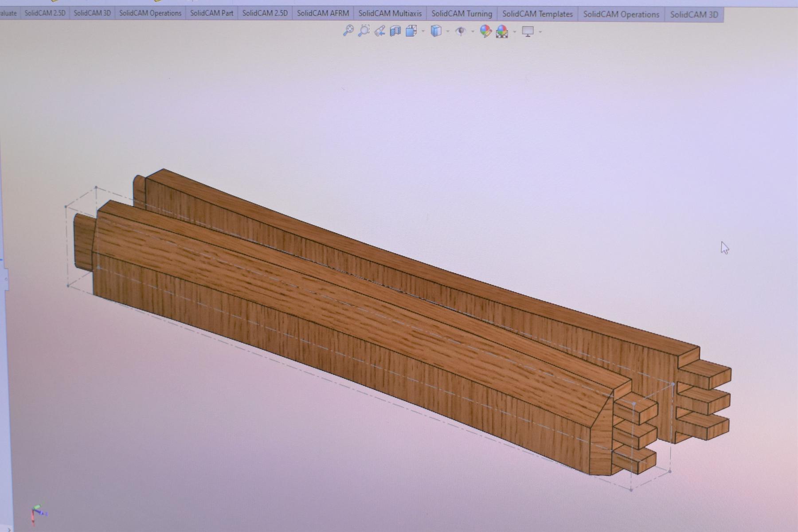The height and width of the screenshot is (532, 798).
Task: Open the second SolidCAM 2.5D tab
Action: click(265, 13)
